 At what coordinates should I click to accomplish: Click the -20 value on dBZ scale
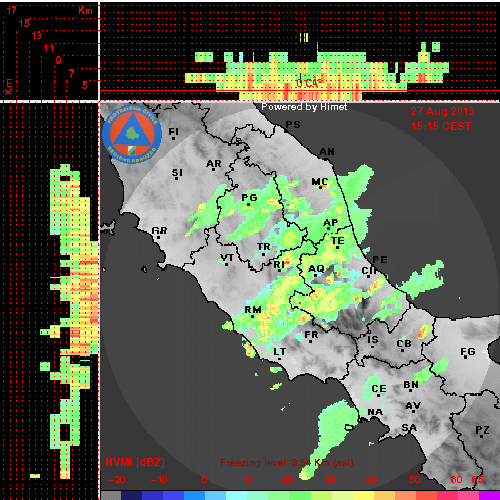point(117,480)
